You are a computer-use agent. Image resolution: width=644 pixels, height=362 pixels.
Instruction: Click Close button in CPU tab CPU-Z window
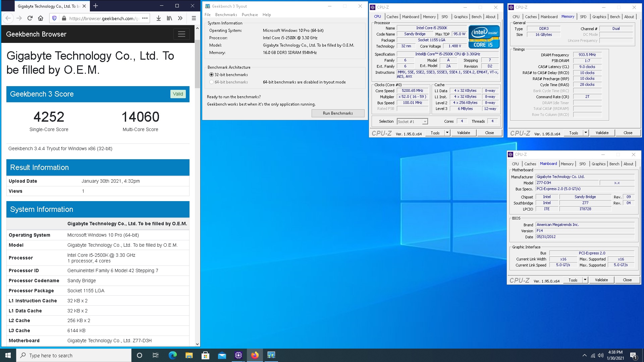click(x=489, y=133)
